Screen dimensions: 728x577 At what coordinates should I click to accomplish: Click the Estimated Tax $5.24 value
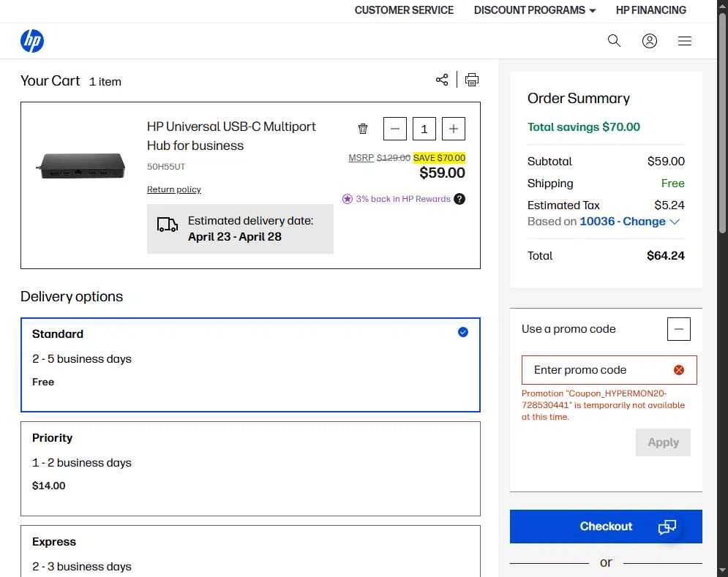669,205
